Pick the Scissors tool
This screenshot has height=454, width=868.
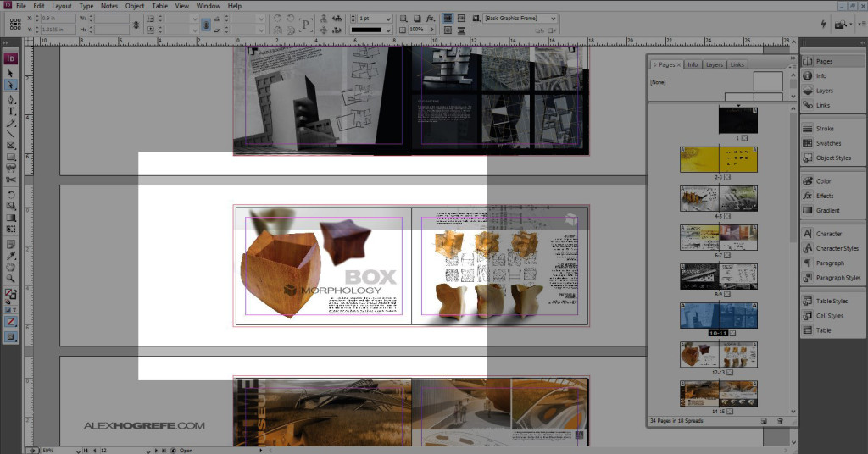[11, 179]
